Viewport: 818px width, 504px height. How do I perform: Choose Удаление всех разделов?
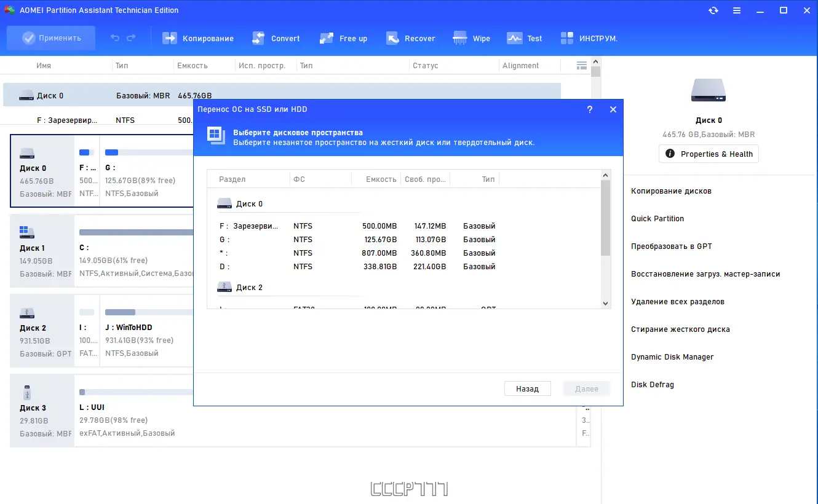coord(678,302)
